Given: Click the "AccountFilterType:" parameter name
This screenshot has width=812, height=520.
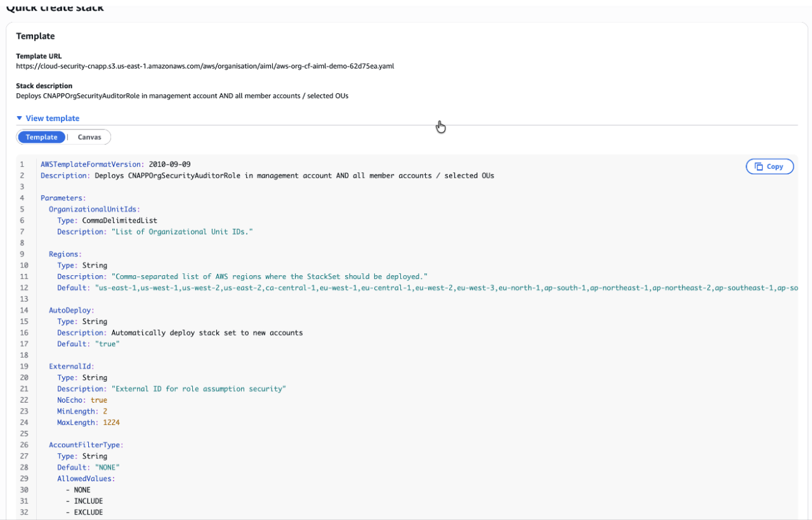Looking at the screenshot, I should (x=86, y=445).
